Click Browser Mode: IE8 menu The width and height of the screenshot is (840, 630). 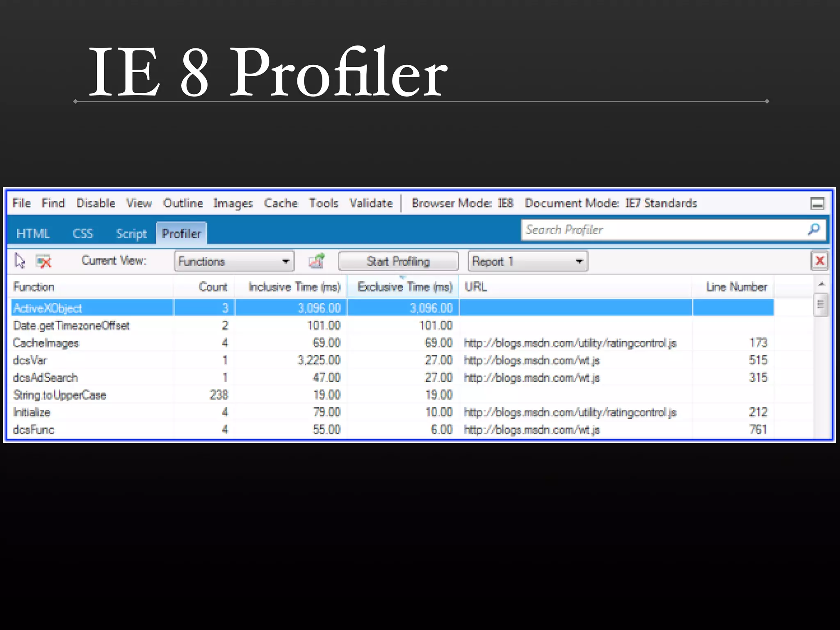point(462,203)
